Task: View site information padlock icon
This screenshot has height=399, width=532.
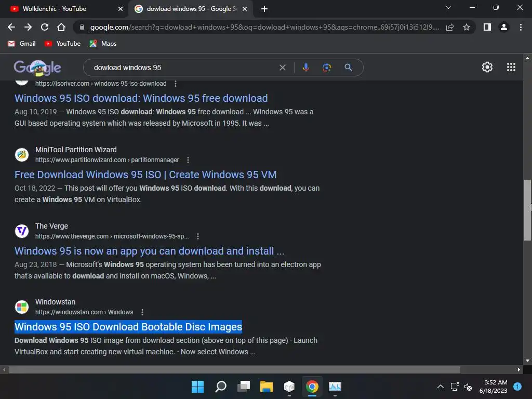Action: pos(82,27)
